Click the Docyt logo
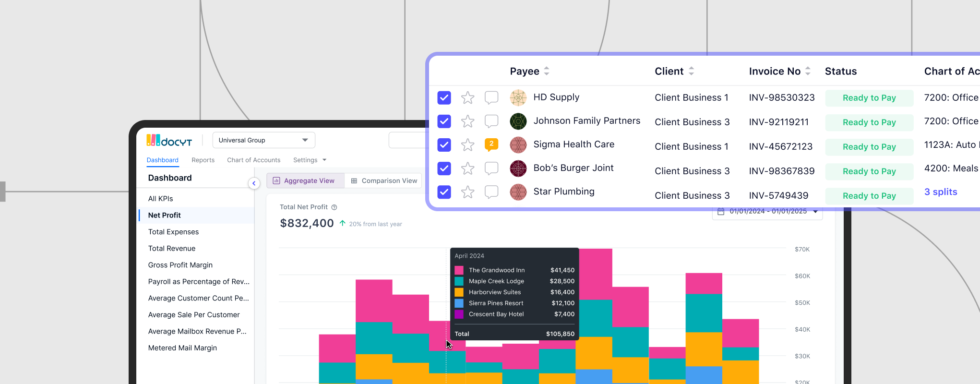The width and height of the screenshot is (980, 384). [169, 140]
